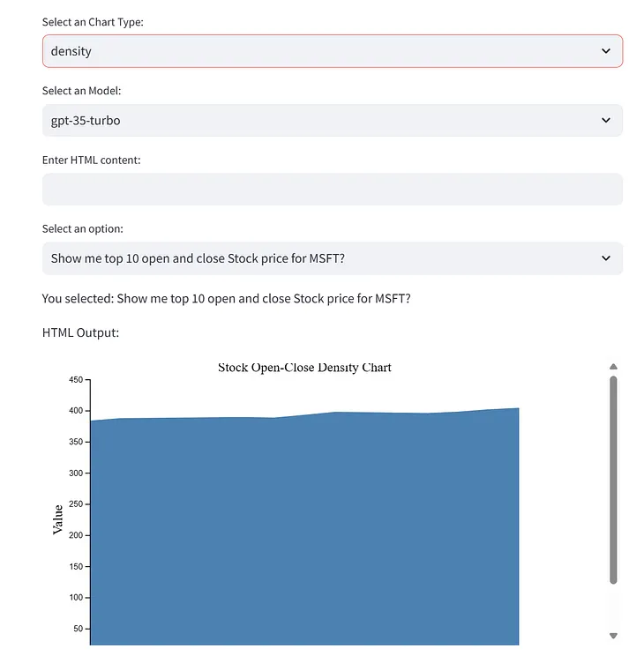Focus the Enter HTML content text field
This screenshot has height=671, width=644.
click(333, 190)
